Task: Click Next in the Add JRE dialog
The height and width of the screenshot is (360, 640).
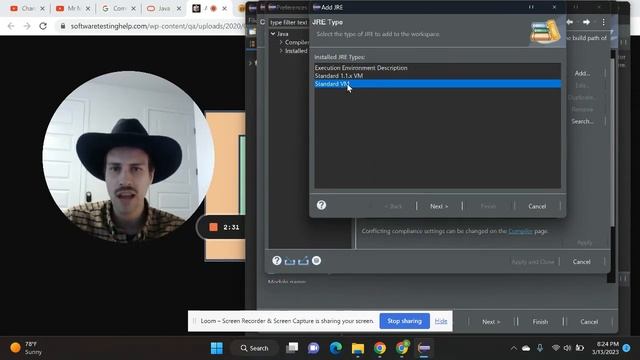Action: click(439, 206)
